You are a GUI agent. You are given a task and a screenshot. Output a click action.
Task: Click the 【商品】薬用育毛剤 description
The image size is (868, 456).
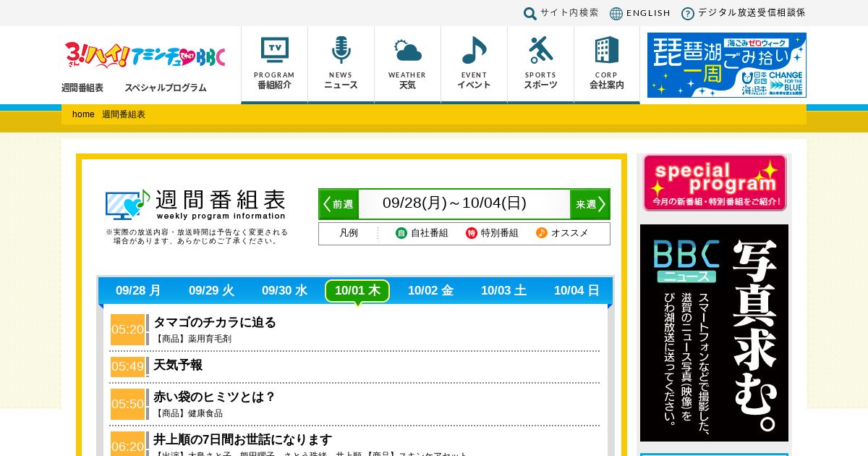click(x=192, y=339)
